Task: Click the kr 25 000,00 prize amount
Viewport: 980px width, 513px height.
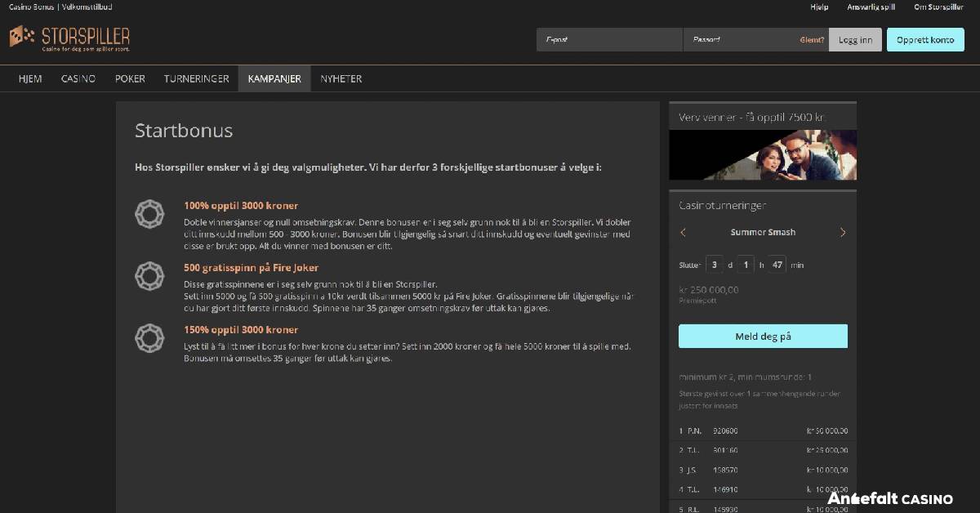Action: [827, 450]
